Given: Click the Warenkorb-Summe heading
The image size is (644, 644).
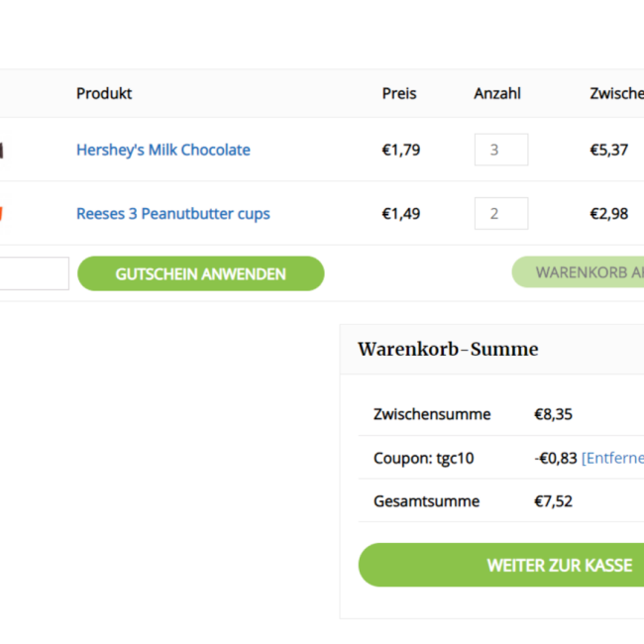Looking at the screenshot, I should pyautogui.click(x=448, y=349).
